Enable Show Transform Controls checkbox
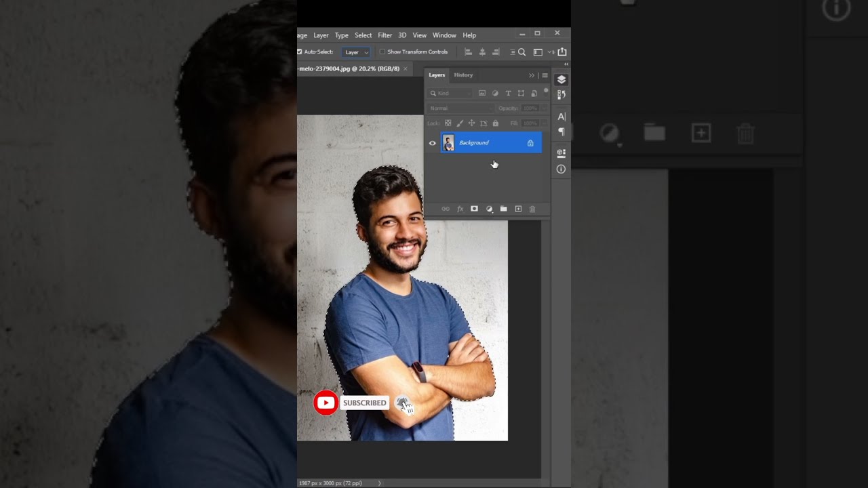Screen dimensions: 868x488 (x=382, y=52)
